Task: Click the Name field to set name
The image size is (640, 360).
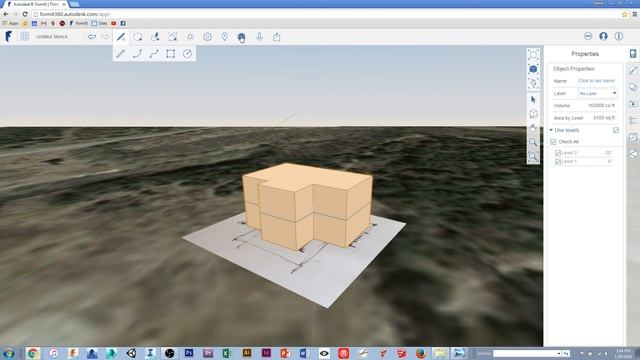Action: pyautogui.click(x=596, y=81)
